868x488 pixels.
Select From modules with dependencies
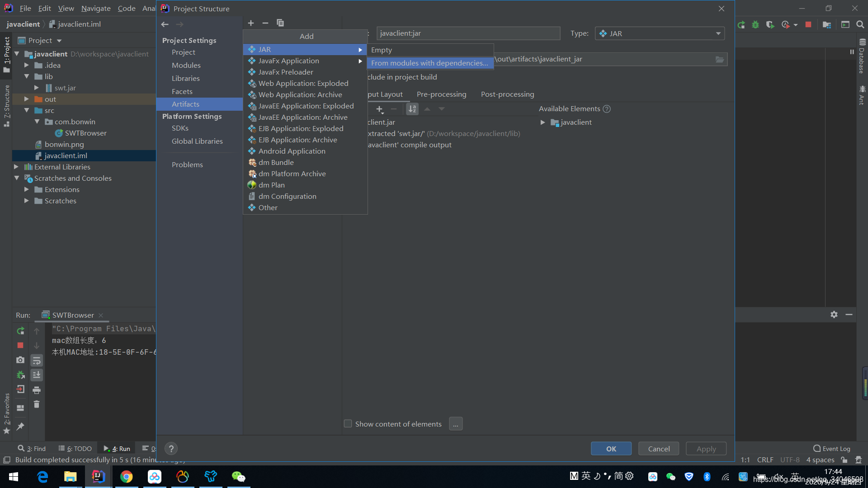430,63
